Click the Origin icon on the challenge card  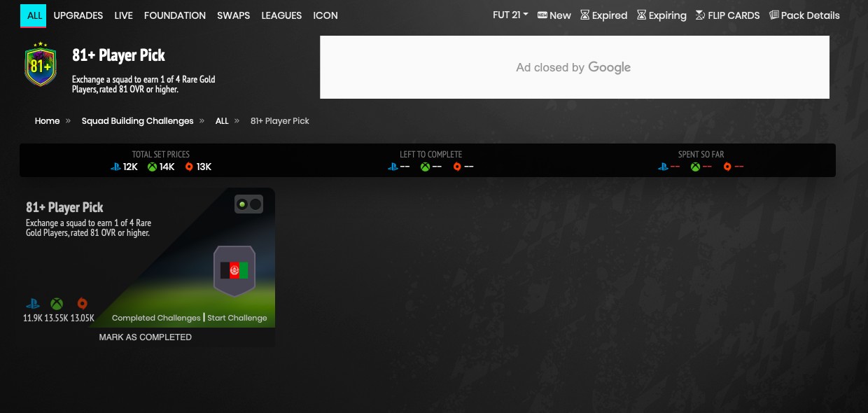point(82,304)
